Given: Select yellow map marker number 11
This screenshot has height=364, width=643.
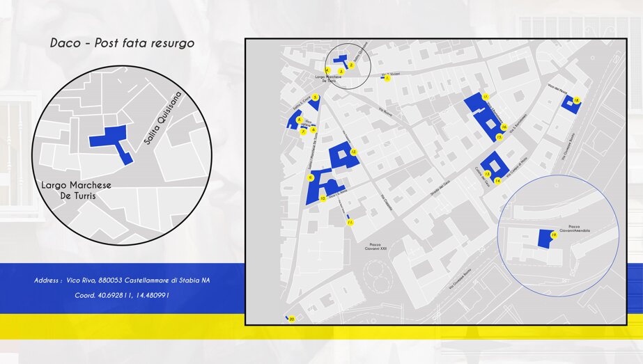Looking at the screenshot, I should (350, 222).
